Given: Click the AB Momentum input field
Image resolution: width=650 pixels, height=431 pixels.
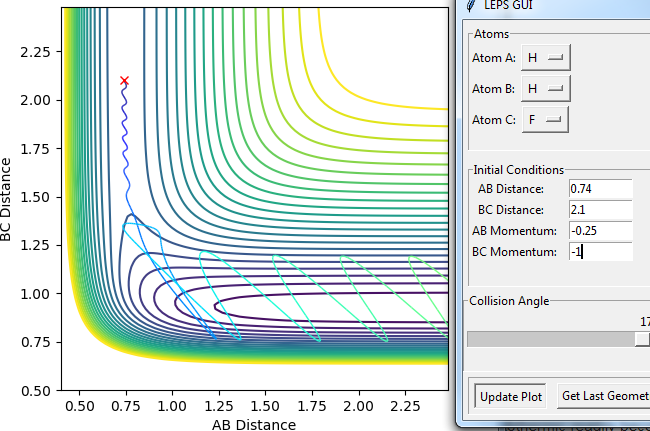Looking at the screenshot, I should click(x=601, y=231).
